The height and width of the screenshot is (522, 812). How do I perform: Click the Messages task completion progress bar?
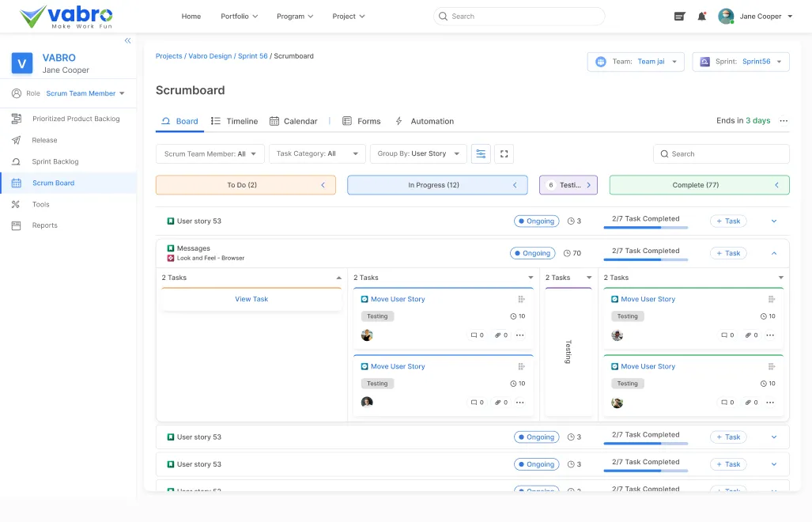(645, 259)
